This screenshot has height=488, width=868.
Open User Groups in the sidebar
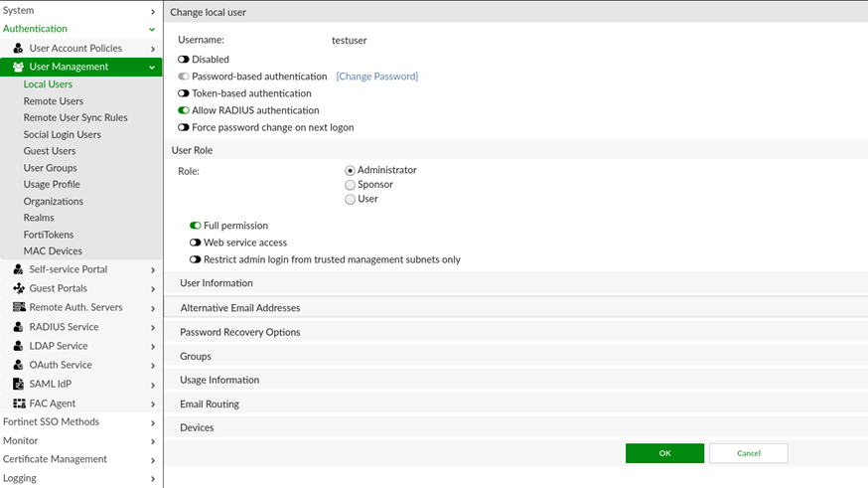pyautogui.click(x=50, y=168)
